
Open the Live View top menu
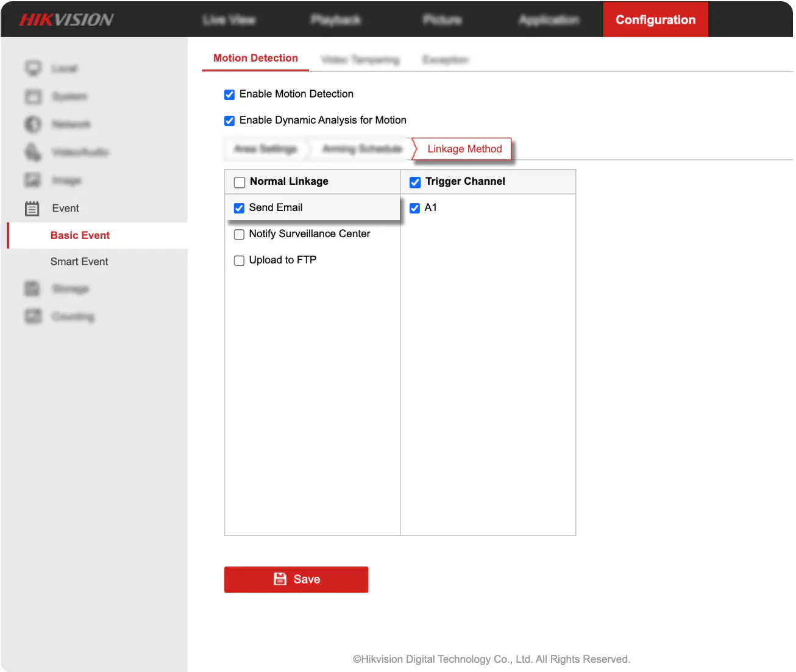pyautogui.click(x=229, y=20)
